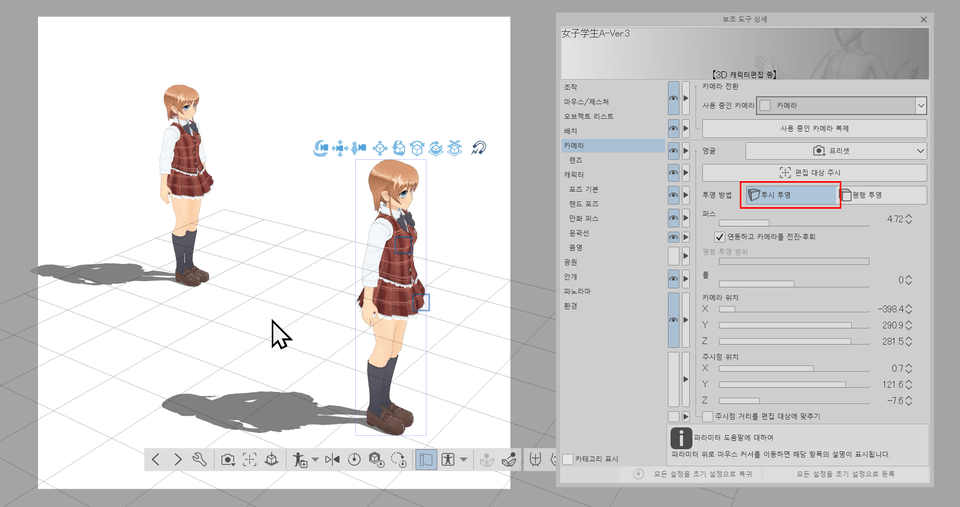Toggle highlighted blue panel icon in launcher
The height and width of the screenshot is (507, 960).
point(426,459)
